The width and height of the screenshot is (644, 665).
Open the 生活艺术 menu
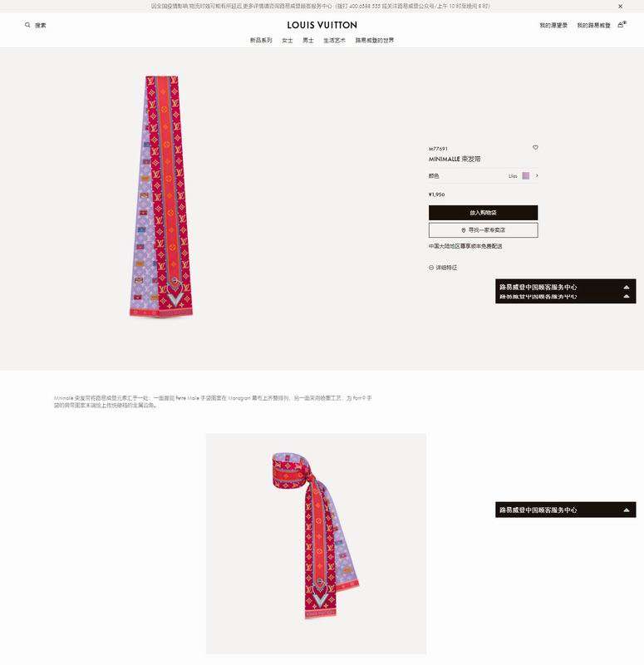[335, 40]
